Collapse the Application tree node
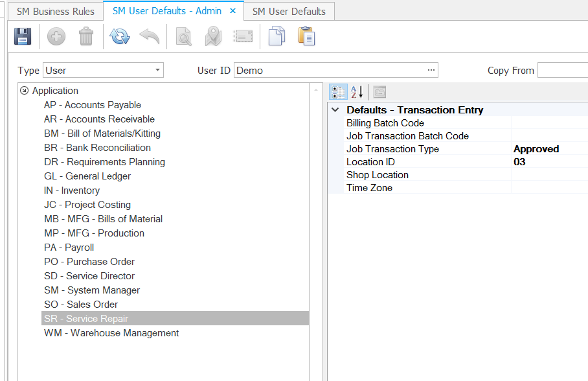 click(25, 91)
